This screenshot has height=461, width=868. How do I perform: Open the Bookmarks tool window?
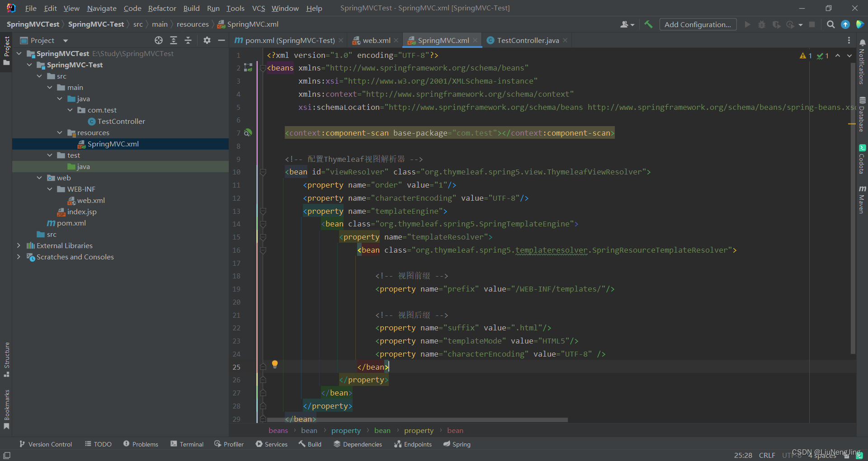tap(7, 409)
